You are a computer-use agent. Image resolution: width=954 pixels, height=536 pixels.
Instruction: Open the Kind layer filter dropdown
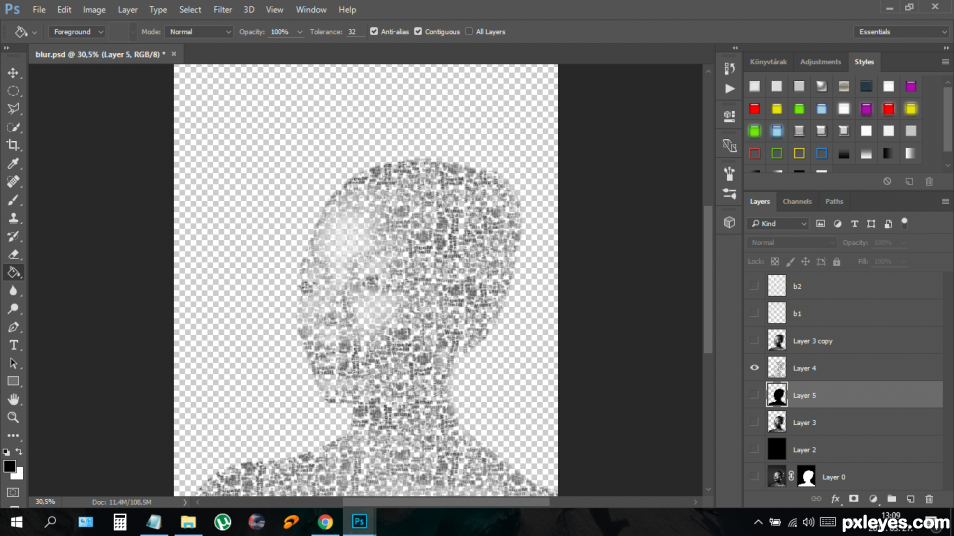point(778,224)
